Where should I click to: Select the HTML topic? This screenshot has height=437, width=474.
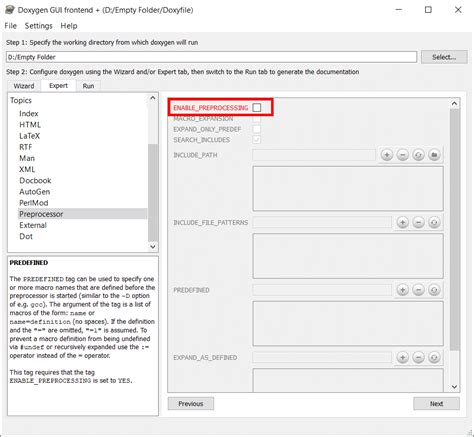point(30,125)
